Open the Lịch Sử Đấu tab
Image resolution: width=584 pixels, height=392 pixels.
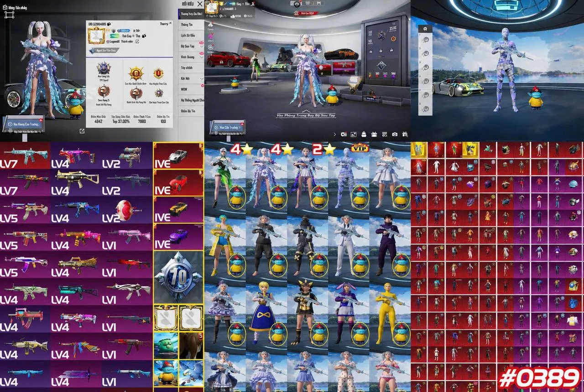(191, 35)
